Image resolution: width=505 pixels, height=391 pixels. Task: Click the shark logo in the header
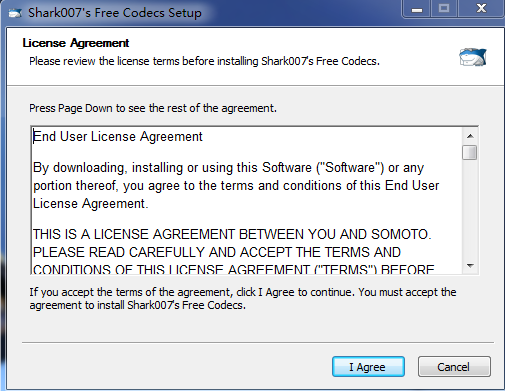(x=473, y=57)
